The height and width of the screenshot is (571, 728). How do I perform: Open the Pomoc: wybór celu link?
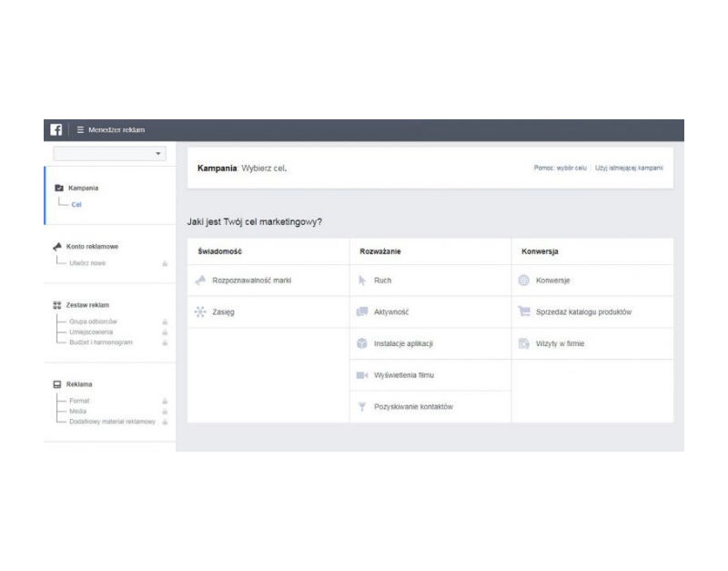560,168
